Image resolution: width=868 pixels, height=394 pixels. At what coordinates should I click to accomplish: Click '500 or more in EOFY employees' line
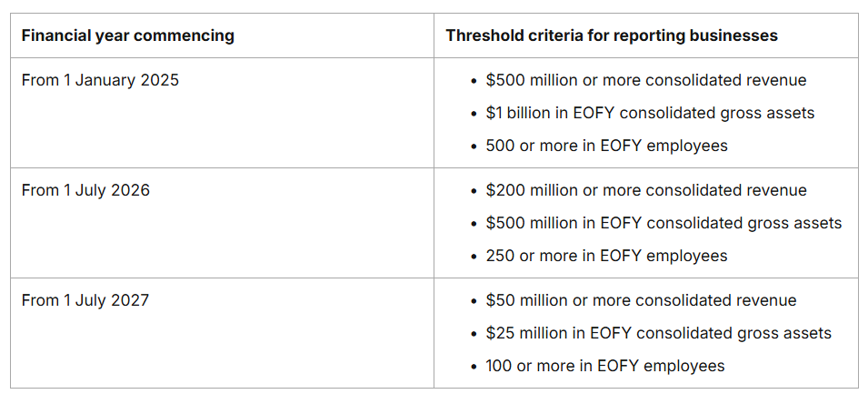[x=606, y=146]
